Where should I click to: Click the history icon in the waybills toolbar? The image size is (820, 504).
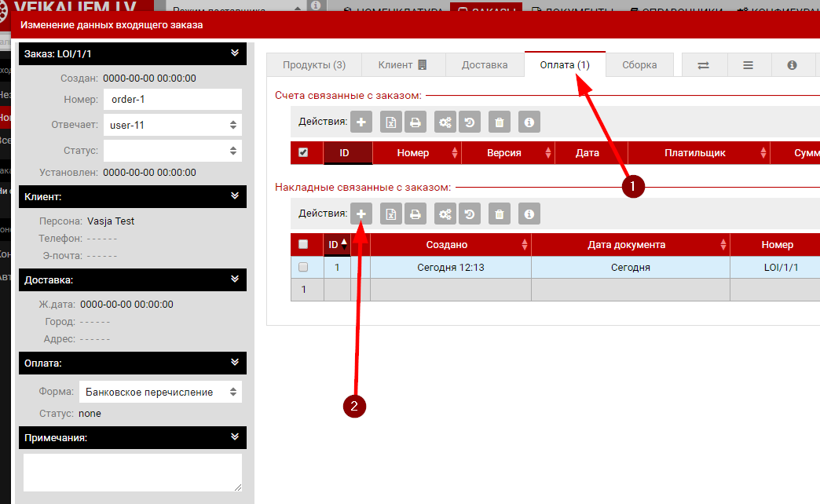pos(469,214)
